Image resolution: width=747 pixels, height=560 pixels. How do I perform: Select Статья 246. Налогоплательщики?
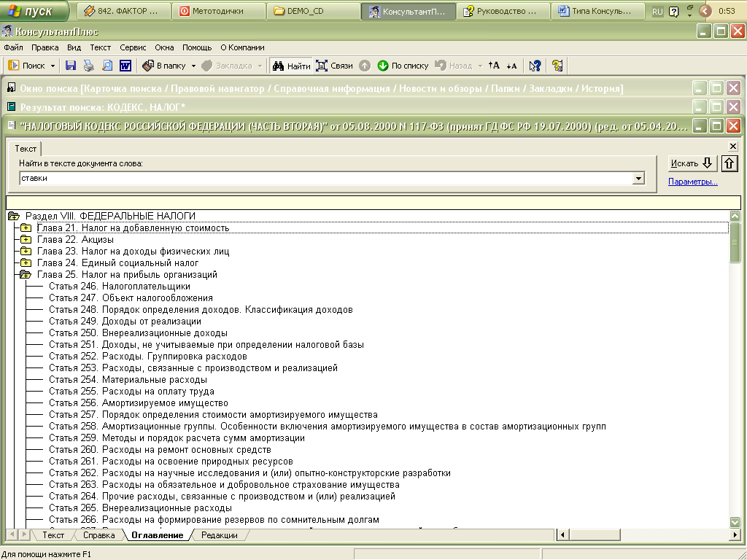tap(120, 286)
